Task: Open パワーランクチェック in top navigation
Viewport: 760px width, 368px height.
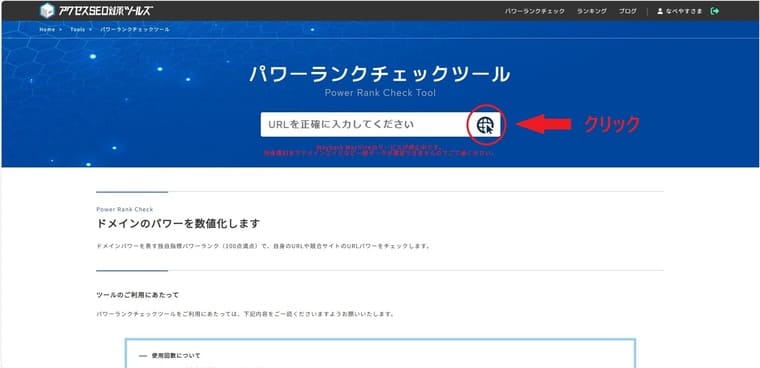Action: 535,11
